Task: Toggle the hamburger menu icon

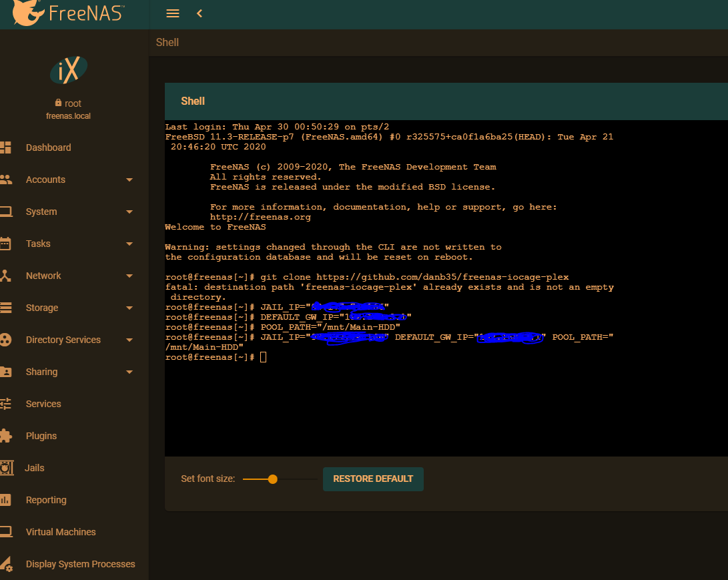Action: pyautogui.click(x=173, y=13)
